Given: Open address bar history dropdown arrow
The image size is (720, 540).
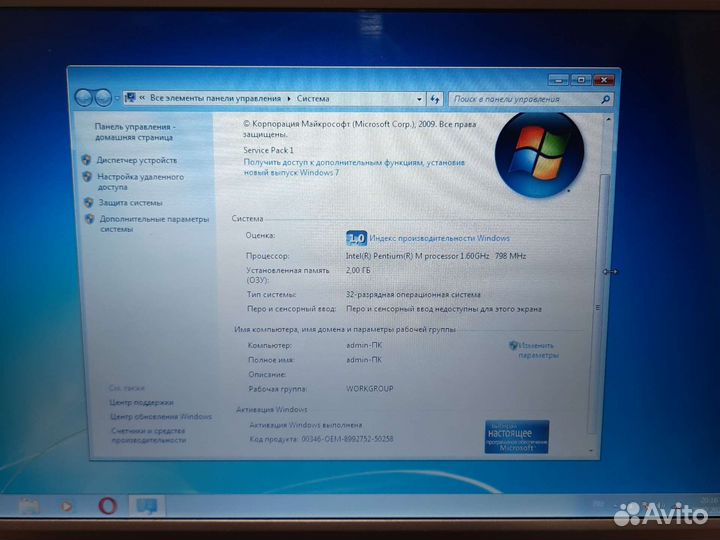Looking at the screenshot, I should point(419,99).
